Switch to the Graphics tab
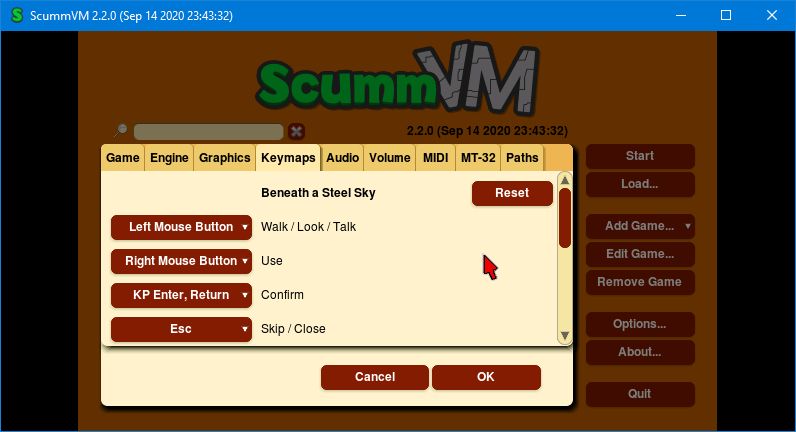796x432 pixels. coord(224,158)
